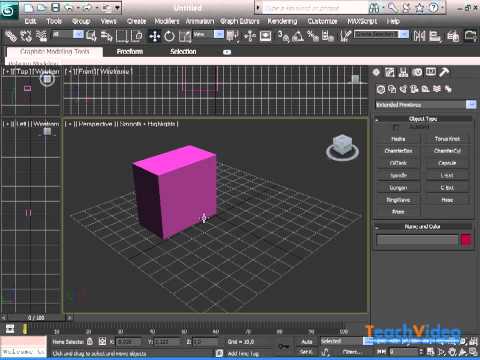Open the Create tab in command panel
Image resolution: width=480 pixels, height=360 pixels.
pos(376,72)
